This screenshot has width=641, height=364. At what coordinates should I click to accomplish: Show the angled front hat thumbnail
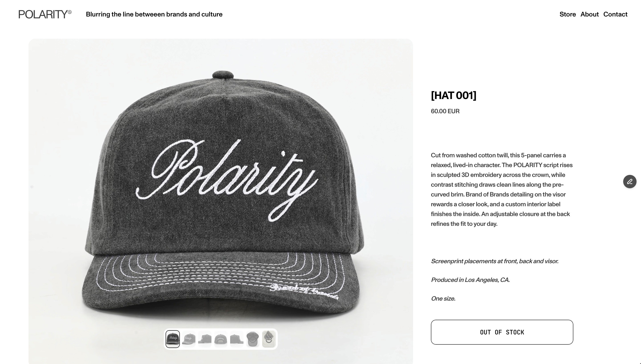tap(189, 339)
